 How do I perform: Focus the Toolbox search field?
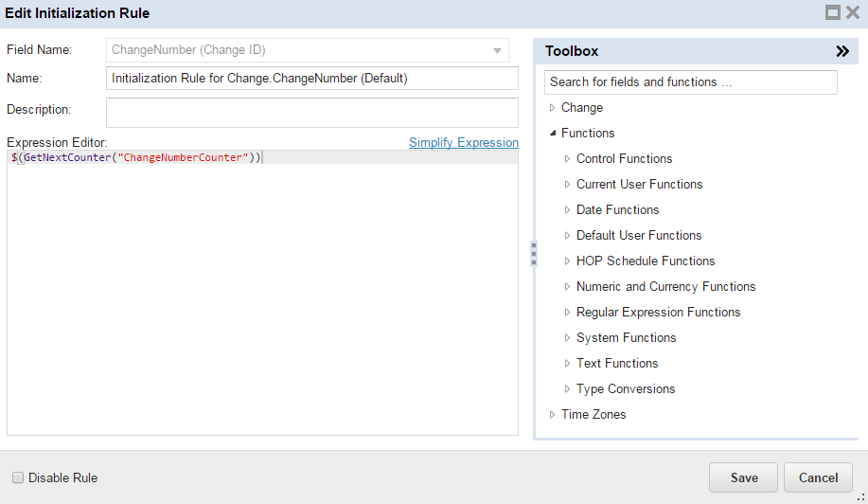690,82
